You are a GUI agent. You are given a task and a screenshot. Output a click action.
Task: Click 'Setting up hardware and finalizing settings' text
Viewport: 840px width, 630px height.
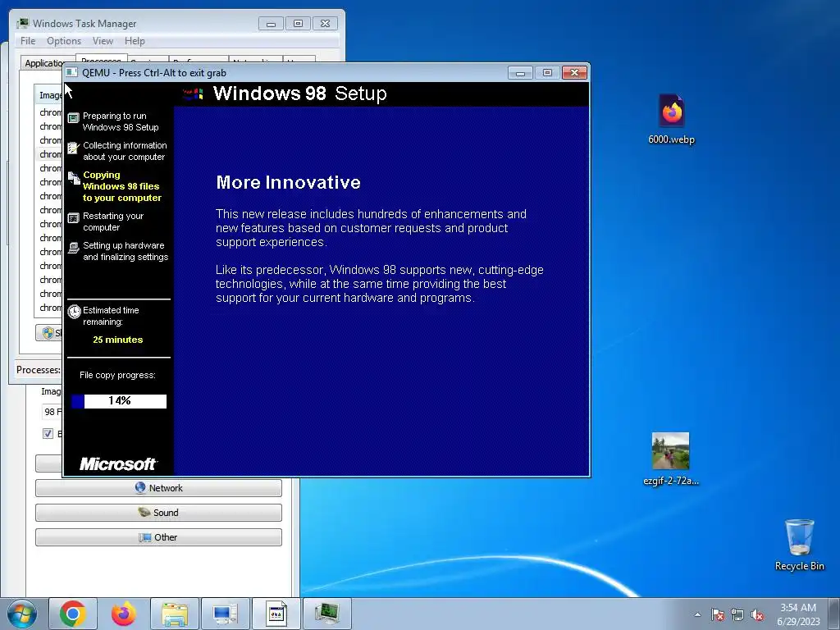tap(126, 251)
